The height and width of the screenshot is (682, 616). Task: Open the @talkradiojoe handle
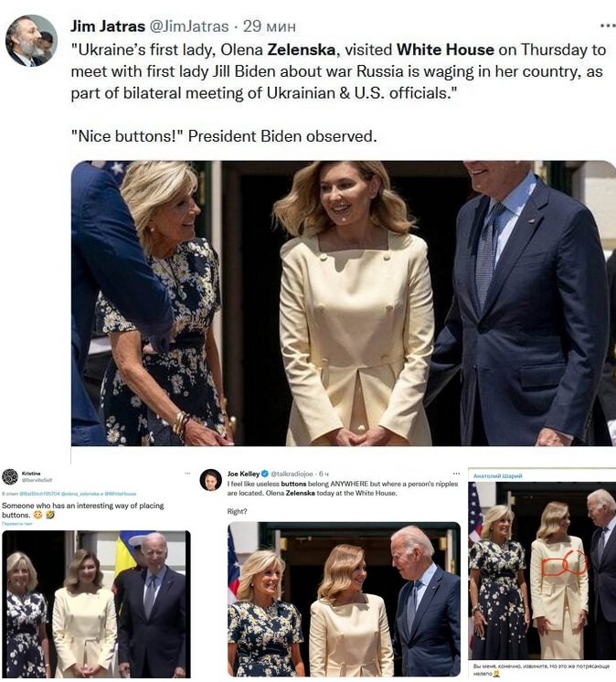point(292,474)
